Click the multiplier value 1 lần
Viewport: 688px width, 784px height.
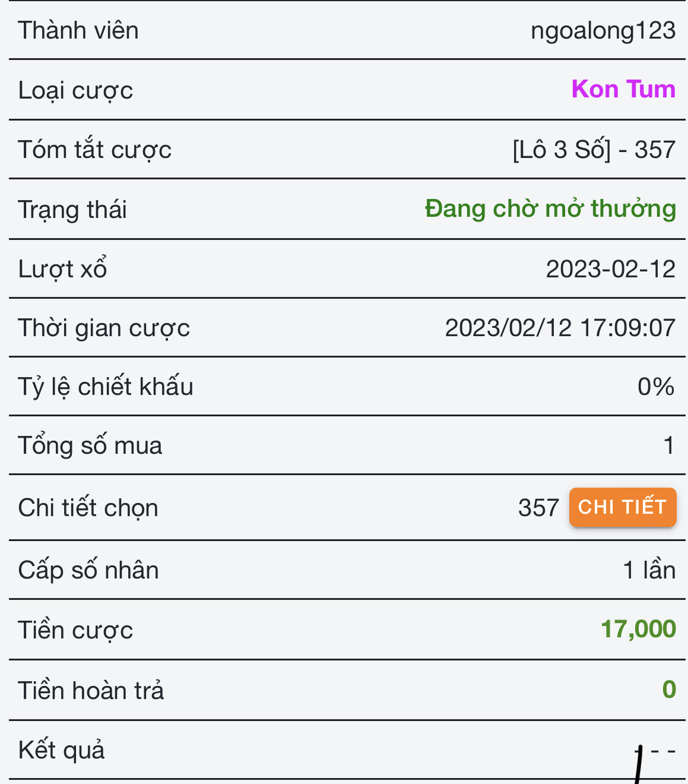[649, 570]
